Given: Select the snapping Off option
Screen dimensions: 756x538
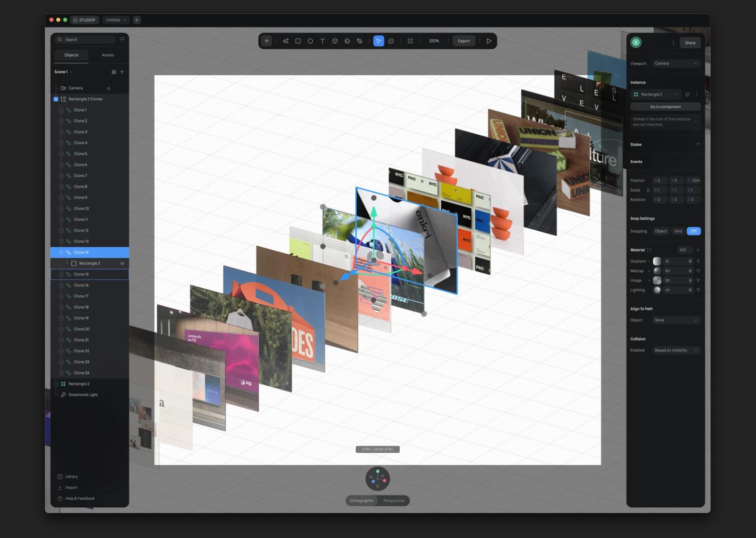Looking at the screenshot, I should pos(694,231).
